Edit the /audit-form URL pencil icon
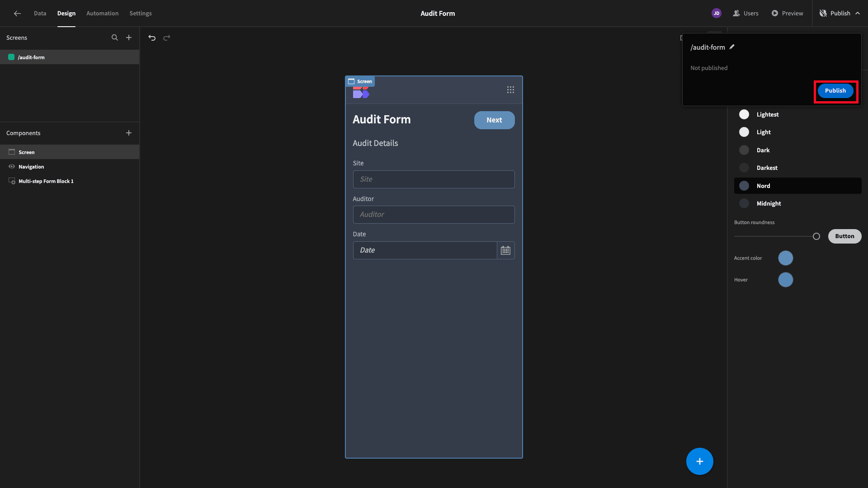The image size is (868, 488). click(732, 47)
